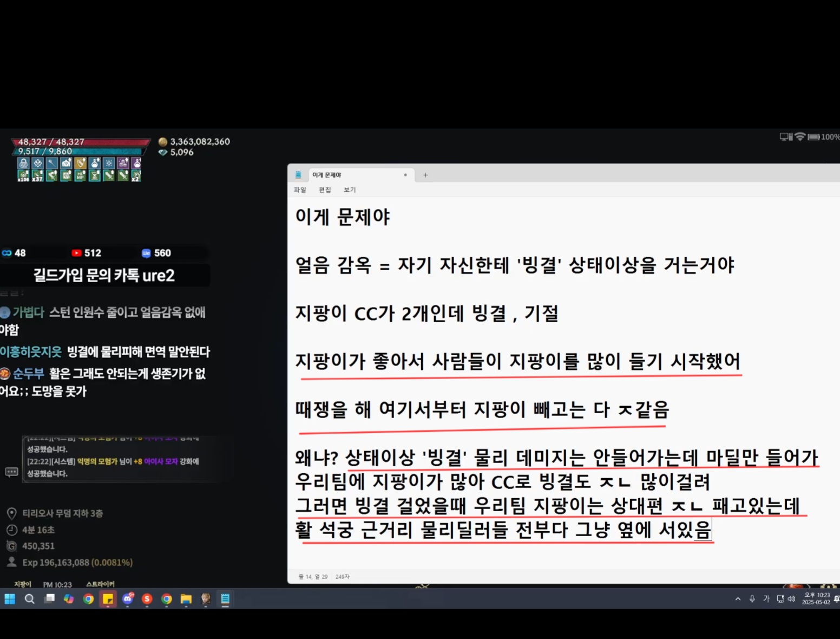Click the hourglass buff icon

(x=94, y=175)
